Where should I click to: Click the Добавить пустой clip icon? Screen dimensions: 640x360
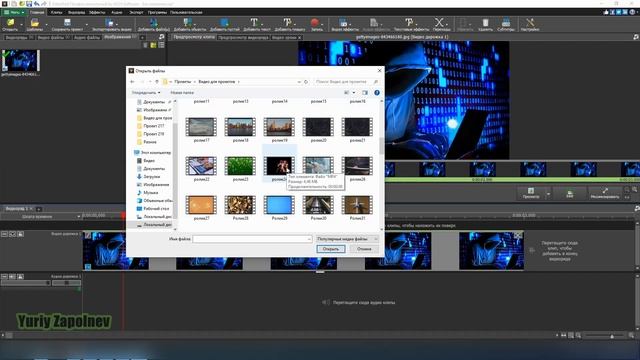coord(224,24)
